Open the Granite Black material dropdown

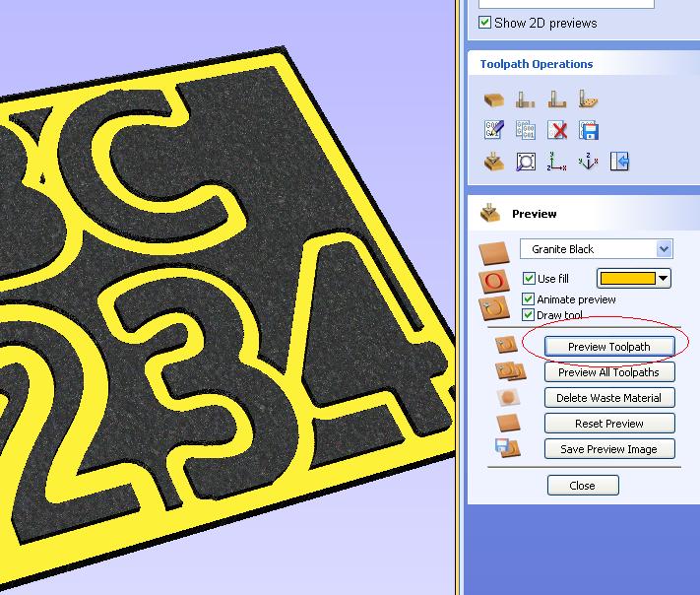tap(664, 249)
